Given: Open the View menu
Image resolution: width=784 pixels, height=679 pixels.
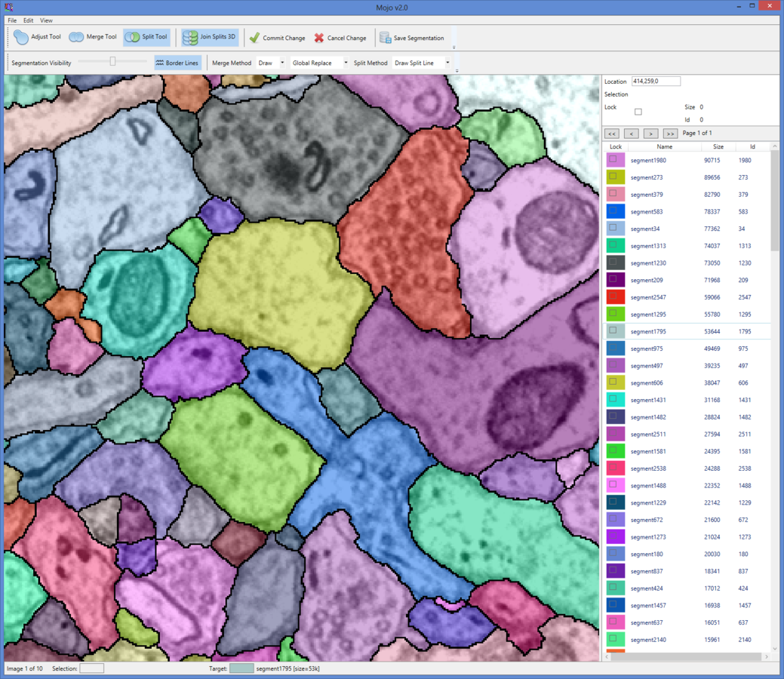Looking at the screenshot, I should pos(46,20).
